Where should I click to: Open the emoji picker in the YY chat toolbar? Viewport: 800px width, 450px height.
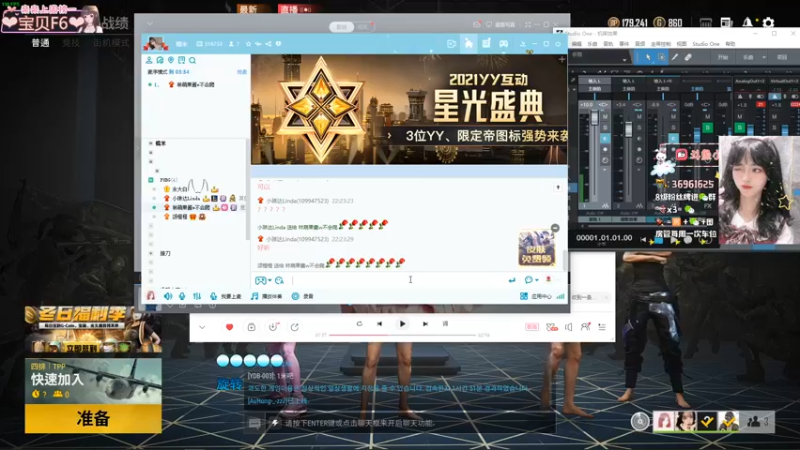[279, 280]
